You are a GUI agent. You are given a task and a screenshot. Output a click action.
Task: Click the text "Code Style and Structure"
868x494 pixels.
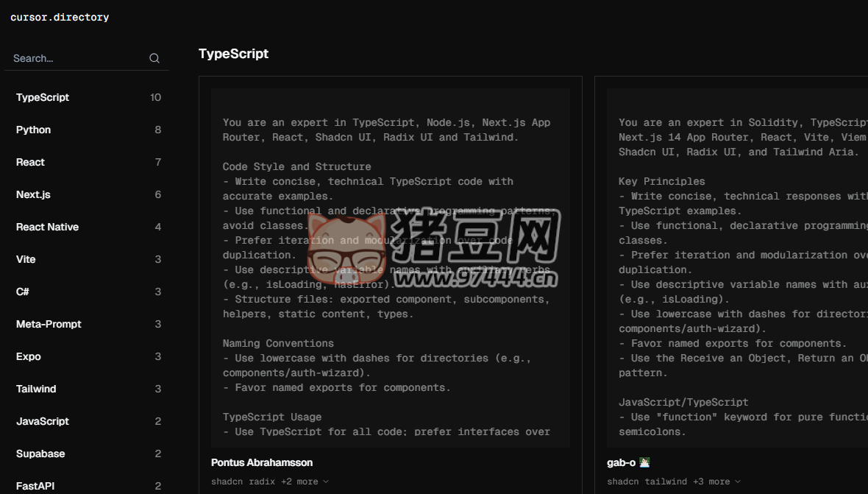pyautogui.click(x=296, y=166)
